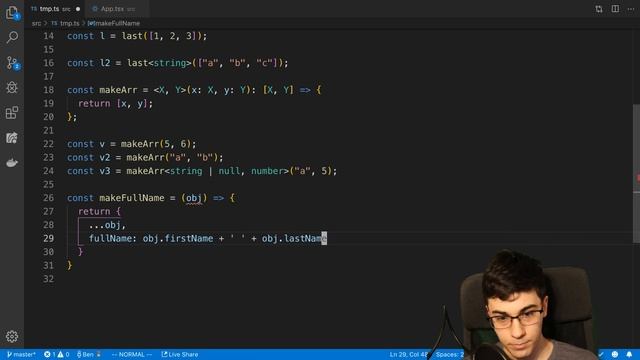
Task: Click the return keyword on line 19
Action: [x=94, y=103]
